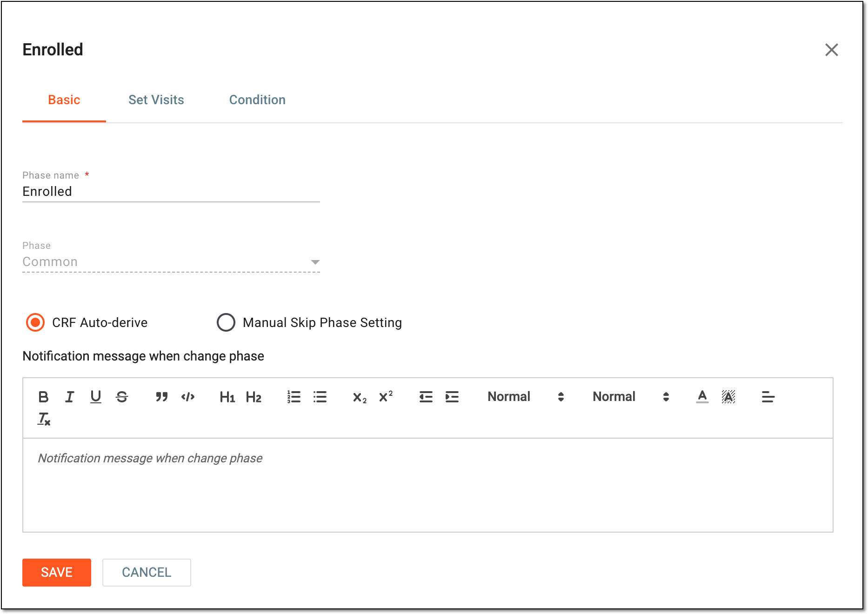Image resolution: width=868 pixels, height=614 pixels.
Task: Decrease indent of text
Action: point(426,397)
